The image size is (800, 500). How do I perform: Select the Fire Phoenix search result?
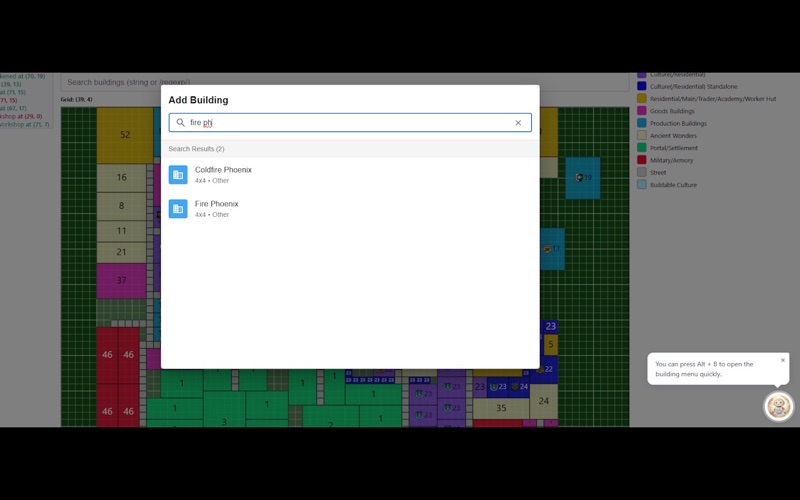pyautogui.click(x=350, y=209)
